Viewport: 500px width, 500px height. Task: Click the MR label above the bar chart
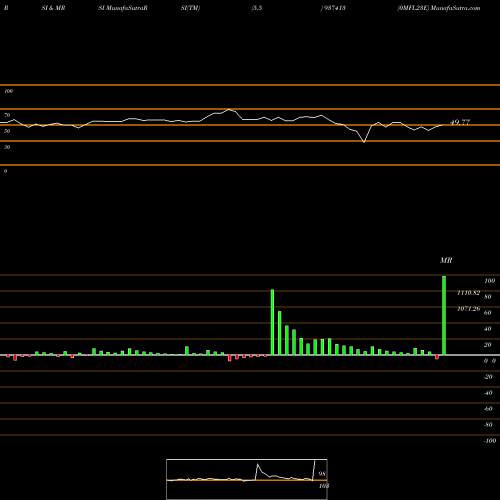446,260
